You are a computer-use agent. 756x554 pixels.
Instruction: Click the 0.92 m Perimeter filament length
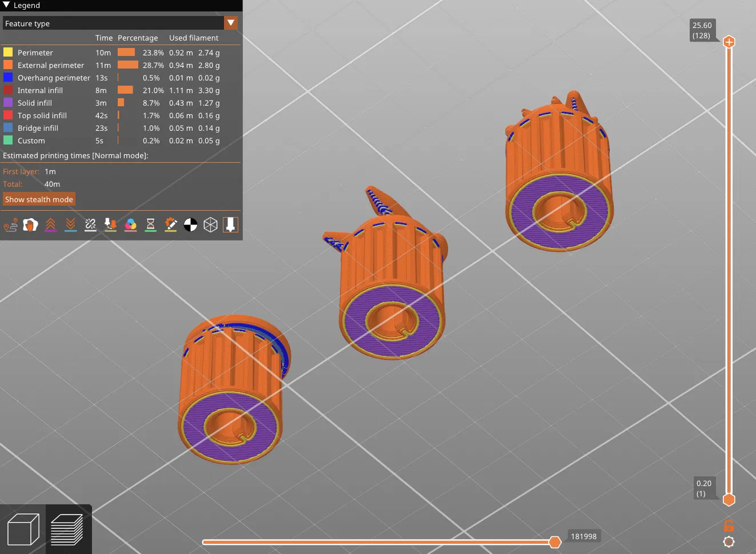pyautogui.click(x=181, y=53)
